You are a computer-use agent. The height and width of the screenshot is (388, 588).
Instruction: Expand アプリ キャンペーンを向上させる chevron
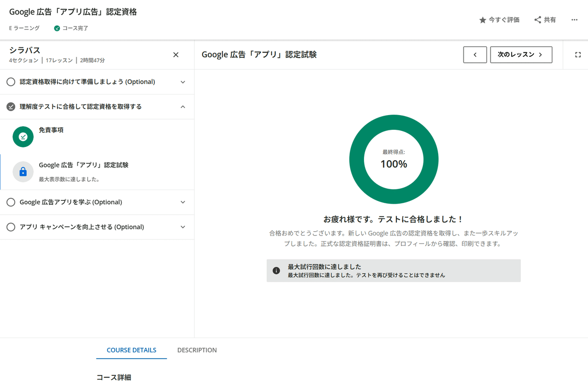click(183, 227)
